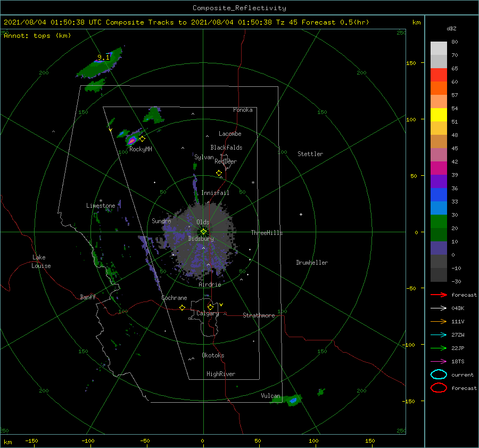Click the green echo west of Ponoka
The width and height of the screenshot is (479, 448).
pos(154,115)
